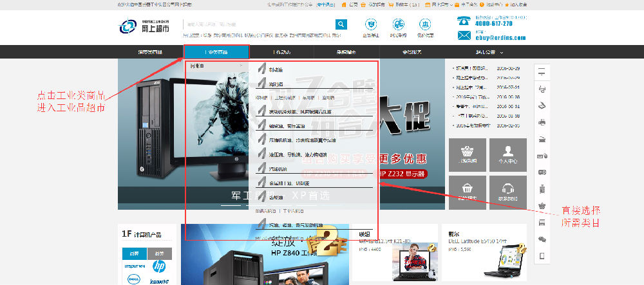Click the projector icon in right sidebar
The width and height of the screenshot is (644, 285).
point(542,172)
